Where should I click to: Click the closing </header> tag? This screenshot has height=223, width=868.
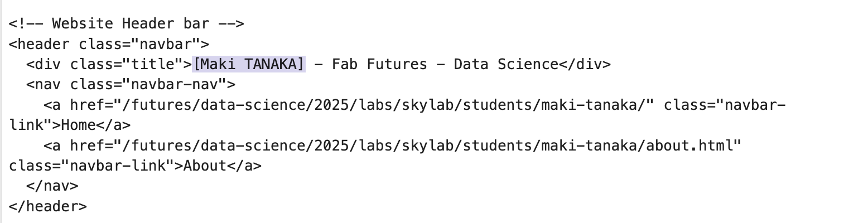coord(48,206)
